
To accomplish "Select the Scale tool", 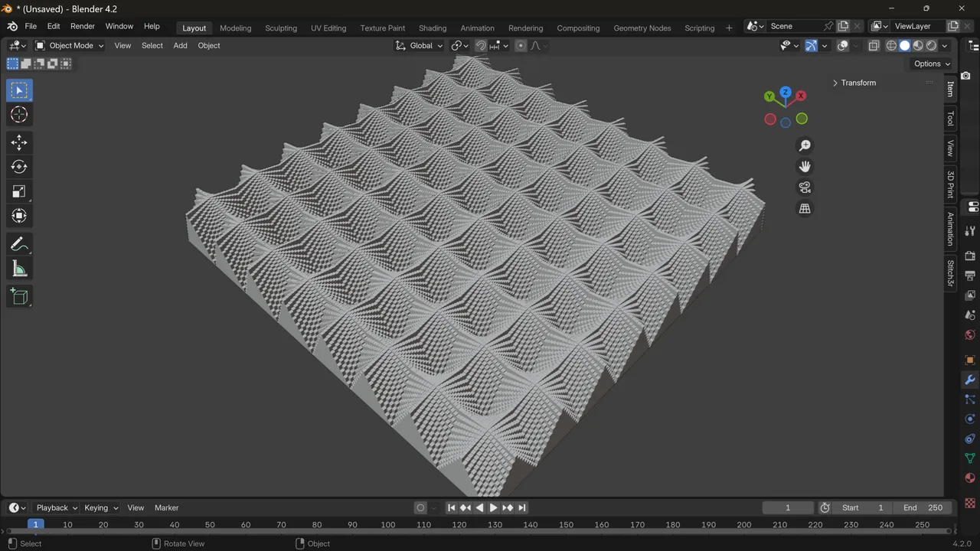I will [18, 191].
